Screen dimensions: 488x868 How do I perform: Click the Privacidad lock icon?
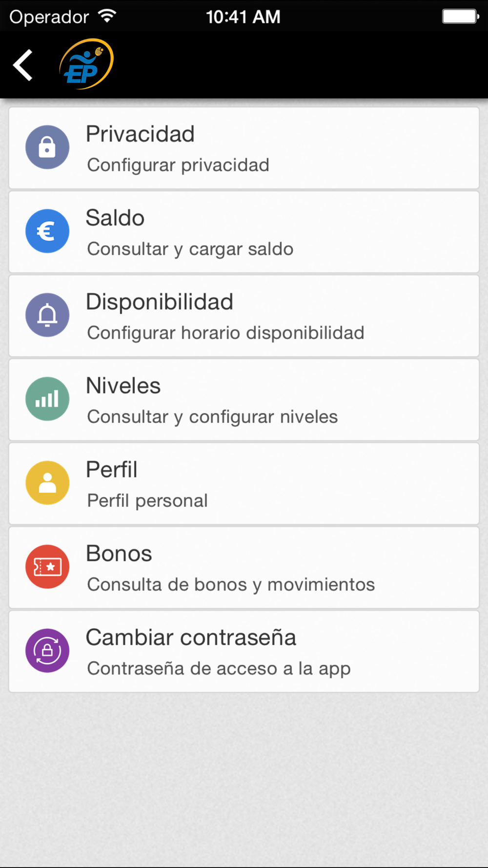[47, 147]
